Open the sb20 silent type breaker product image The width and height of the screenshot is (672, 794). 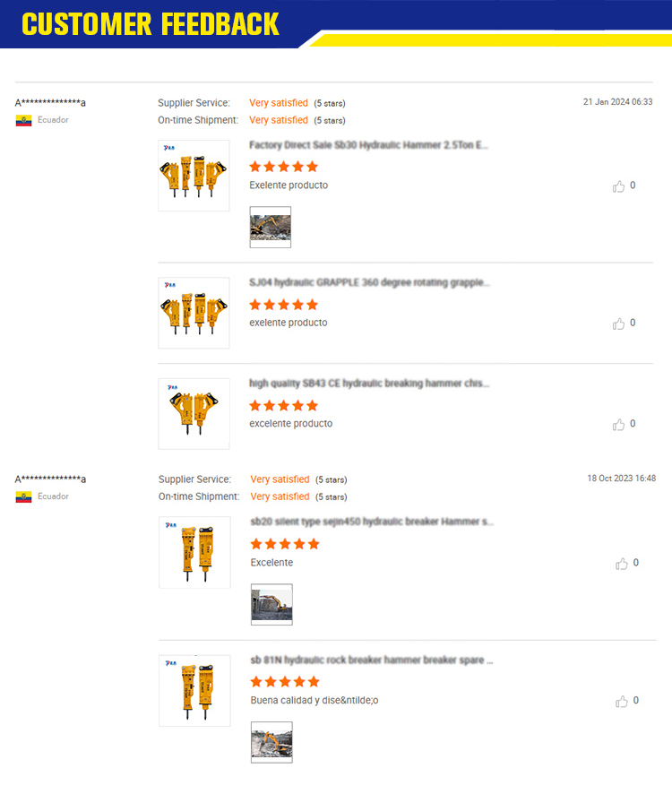point(194,552)
